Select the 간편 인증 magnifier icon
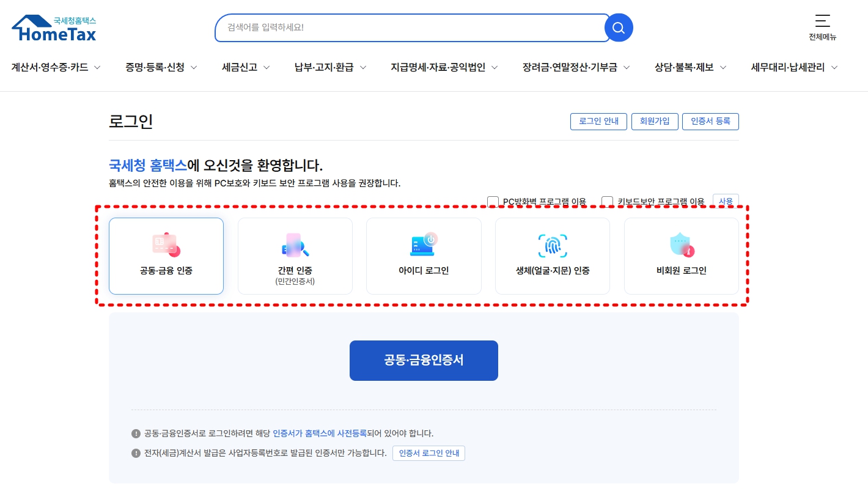Image resolution: width=868 pixels, height=489 pixels. 295,245
